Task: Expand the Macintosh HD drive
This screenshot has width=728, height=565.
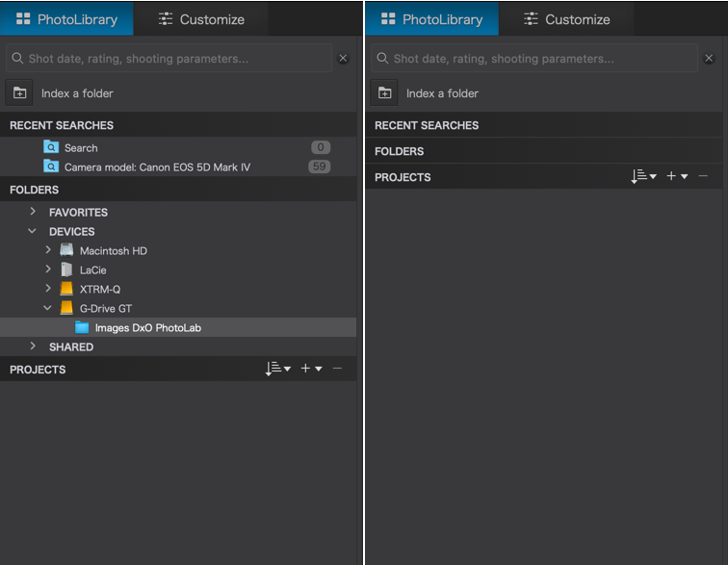Action: click(48, 250)
